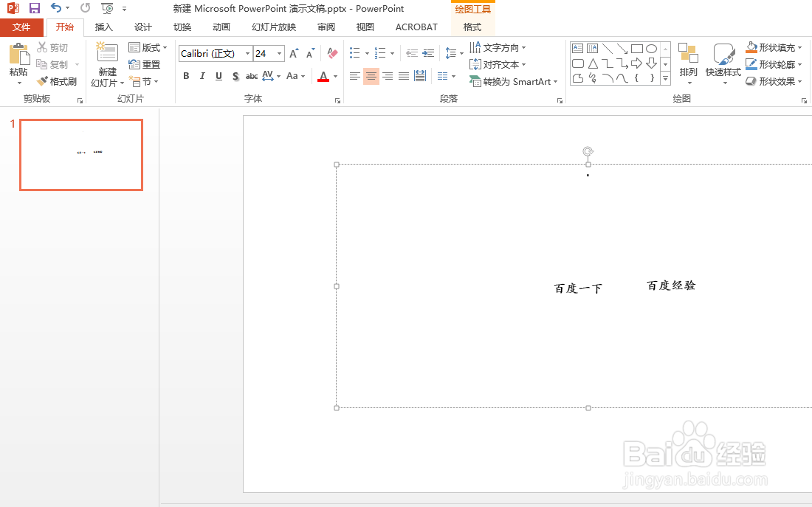
Task: Undo the last action
Action: (x=56, y=8)
